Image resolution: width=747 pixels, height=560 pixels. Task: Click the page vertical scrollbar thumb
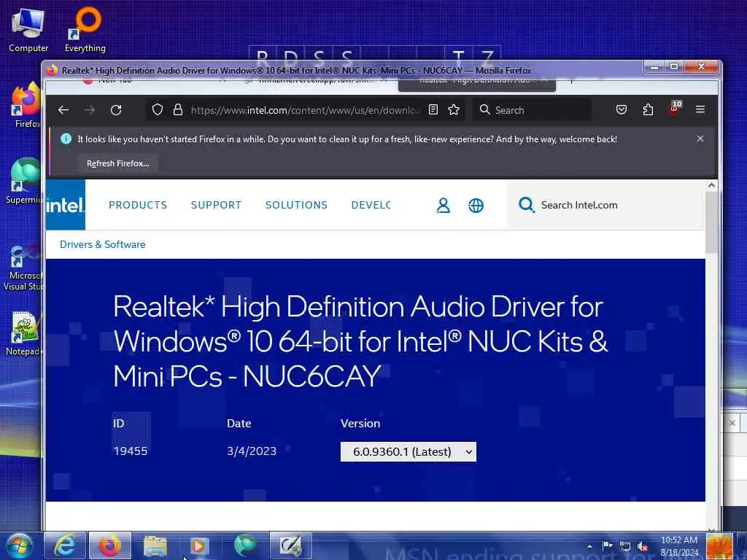tap(711, 222)
